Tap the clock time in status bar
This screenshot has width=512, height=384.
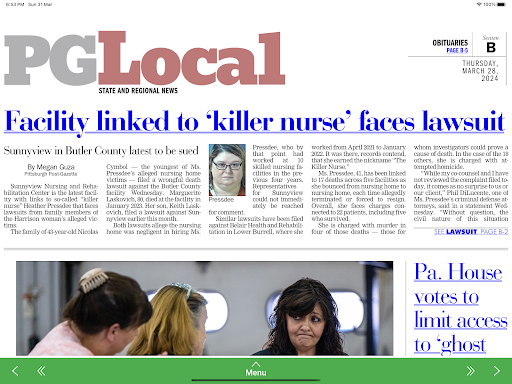(x=15, y=4)
